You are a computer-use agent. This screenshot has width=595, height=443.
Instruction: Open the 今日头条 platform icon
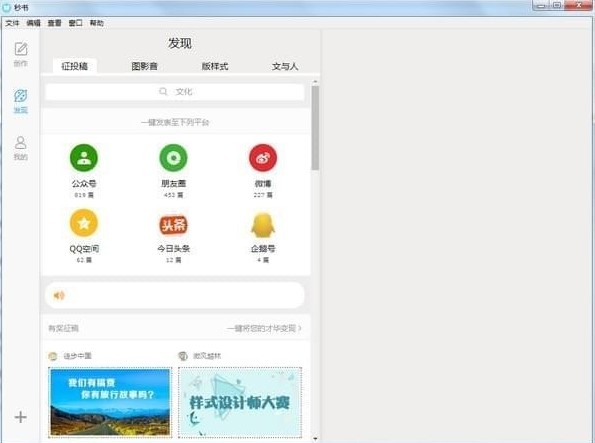click(x=173, y=225)
